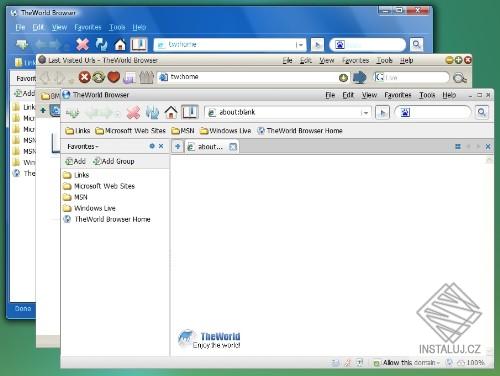Click the Favorites book icon in back blue window
Screen dimensions: 500x376
point(139,44)
